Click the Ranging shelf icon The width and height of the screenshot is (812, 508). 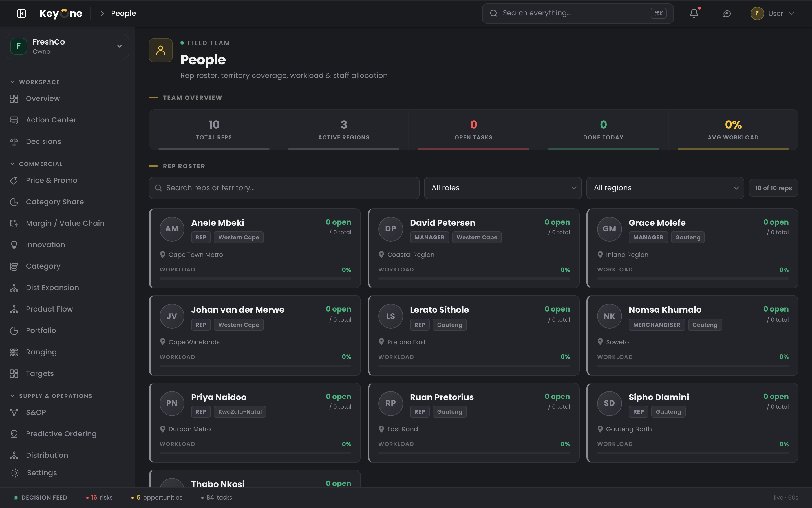point(14,352)
